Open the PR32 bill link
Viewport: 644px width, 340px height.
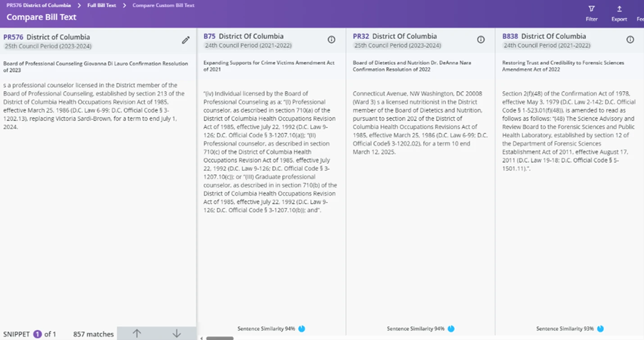pos(361,36)
